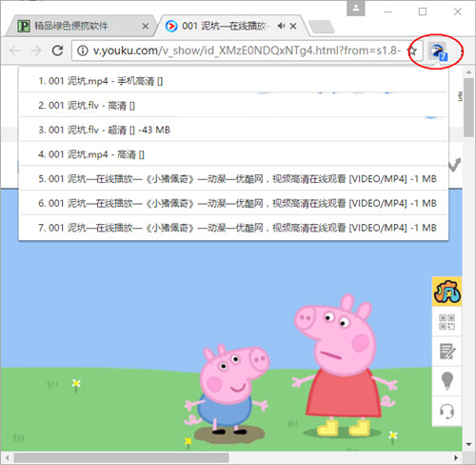Click the horizontal scrollbar thumb
Screen dimensions: 476x465
click(x=121, y=457)
